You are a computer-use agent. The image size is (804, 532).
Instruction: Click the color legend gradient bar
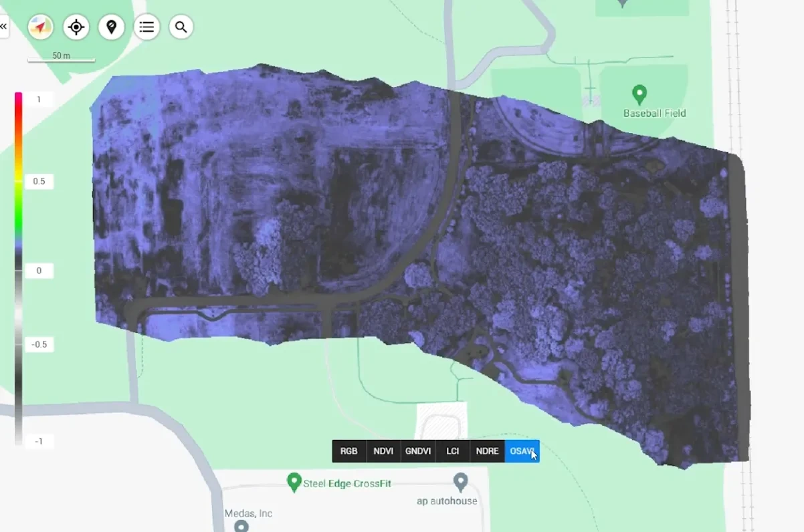pyautogui.click(x=19, y=269)
